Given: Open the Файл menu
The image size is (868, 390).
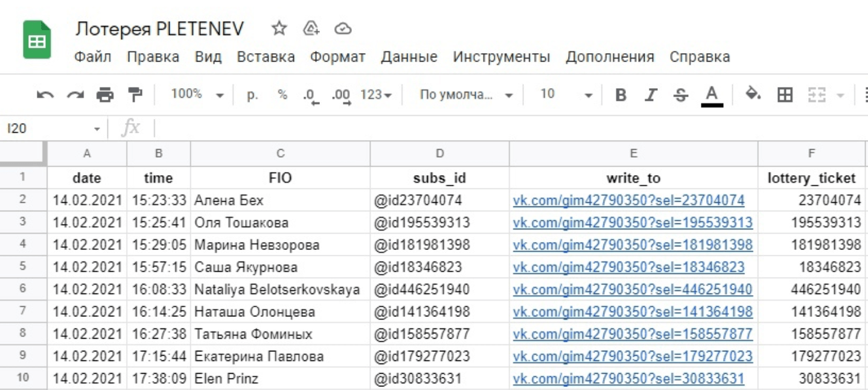Looking at the screenshot, I should coord(92,57).
